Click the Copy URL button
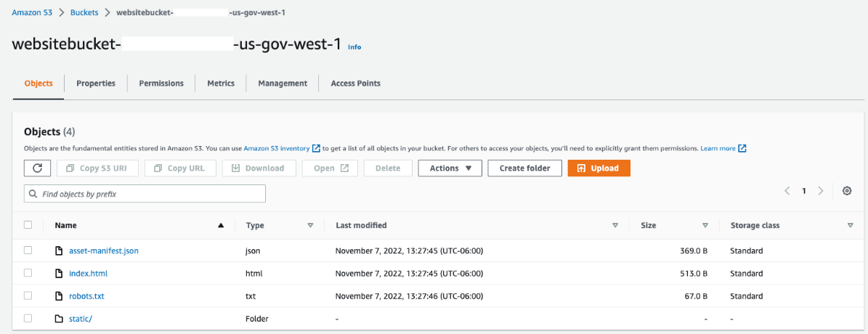The height and width of the screenshot is (334, 868). pos(180,168)
